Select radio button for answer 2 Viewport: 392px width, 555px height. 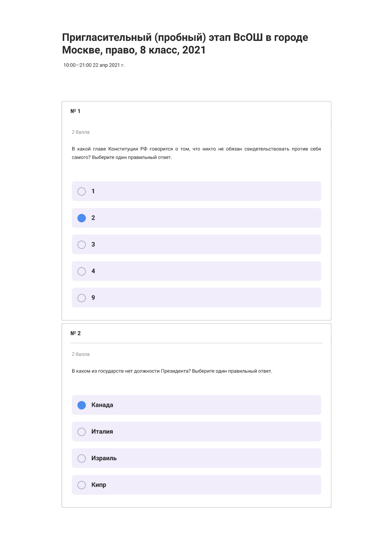tap(82, 218)
